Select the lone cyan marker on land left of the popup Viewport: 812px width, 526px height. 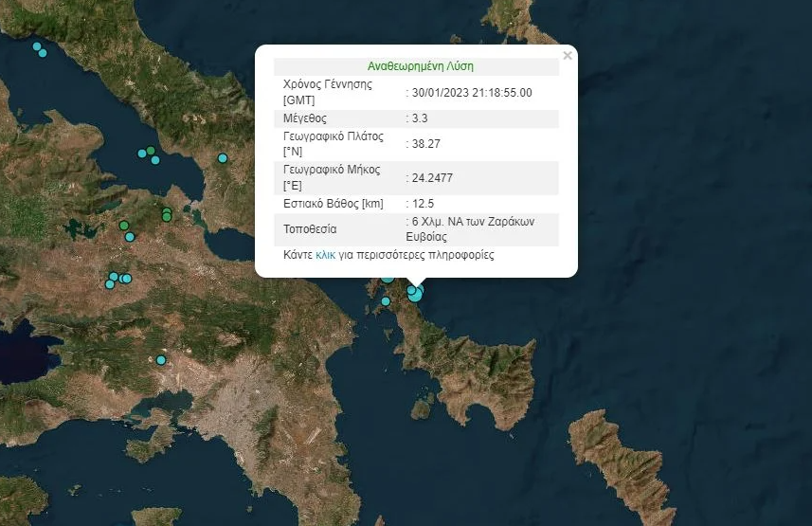coord(223,158)
